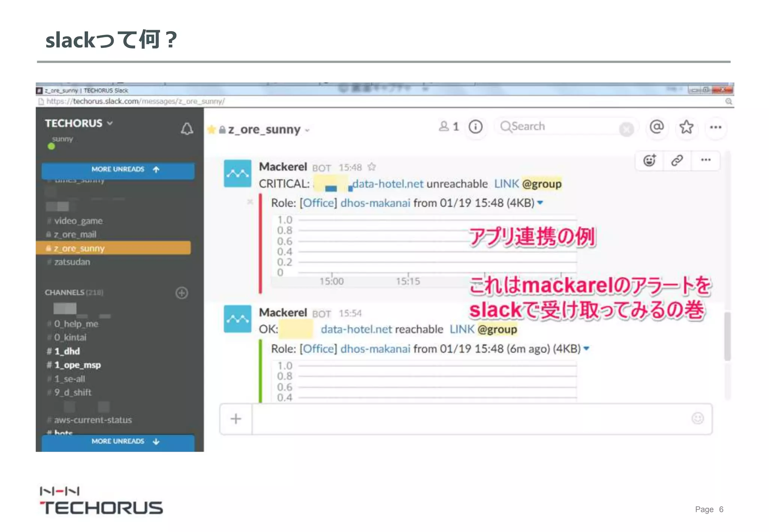Image resolution: width=769 pixels, height=532 pixels.
Task: Click the notifications bell icon
Action: pos(187,129)
